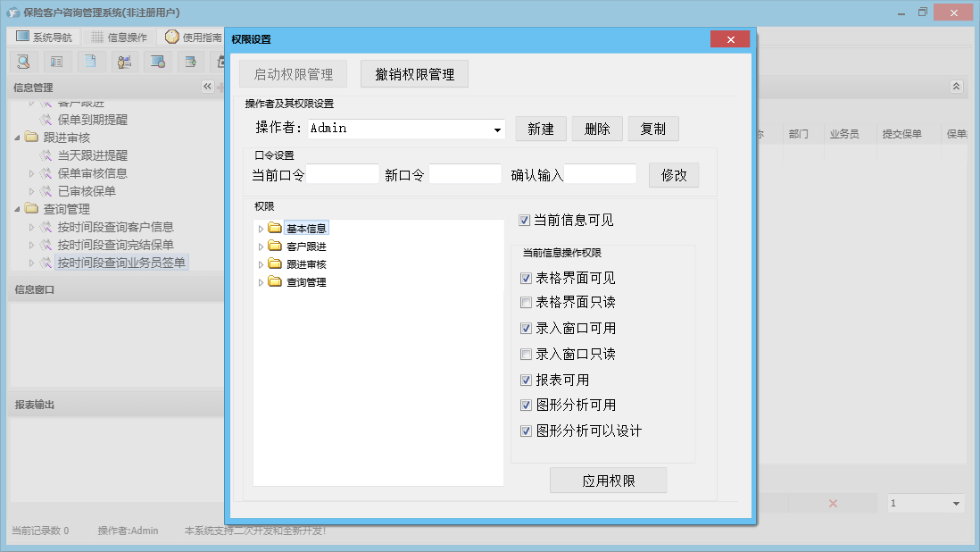
Task: Select 按时间段查询完结保单 tree item
Action: [116, 245]
